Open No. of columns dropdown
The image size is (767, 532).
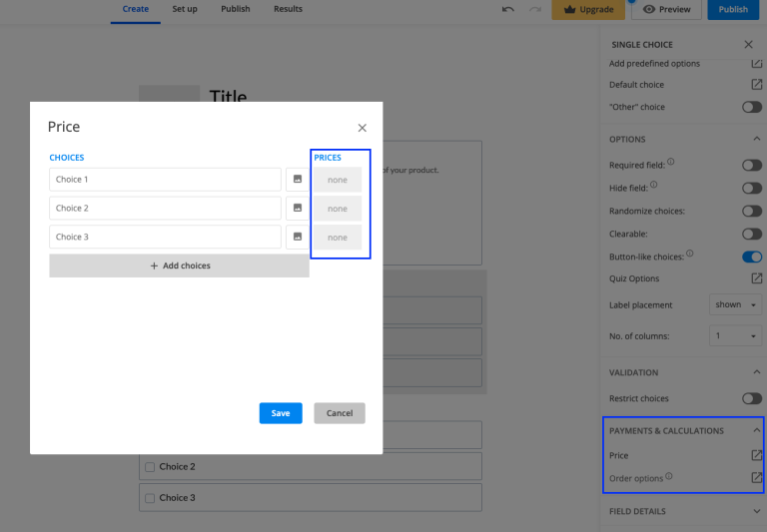[x=735, y=336]
